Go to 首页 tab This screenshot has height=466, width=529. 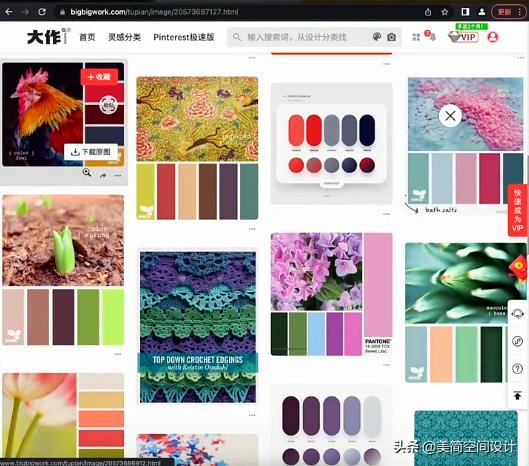(x=87, y=37)
